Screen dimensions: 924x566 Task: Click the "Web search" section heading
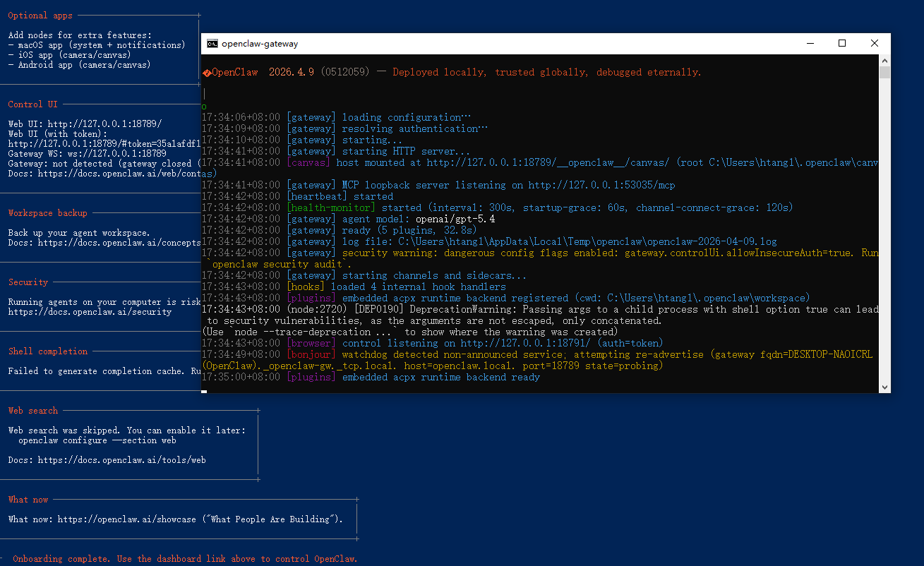tap(33, 411)
